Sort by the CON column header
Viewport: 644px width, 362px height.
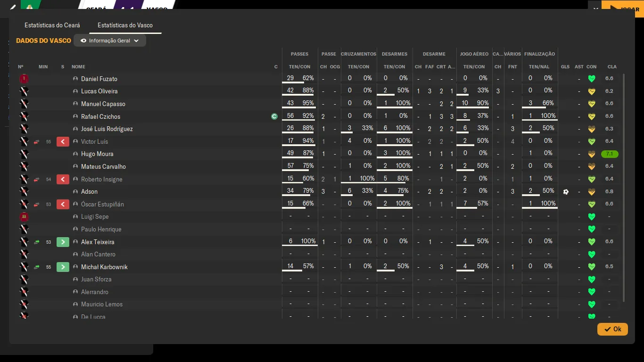coord(592,67)
